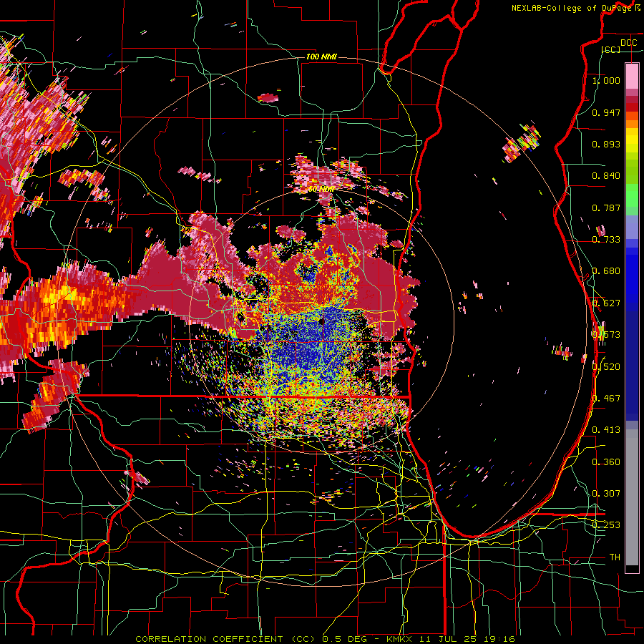Select the DCC label above the color bar

pos(628,43)
